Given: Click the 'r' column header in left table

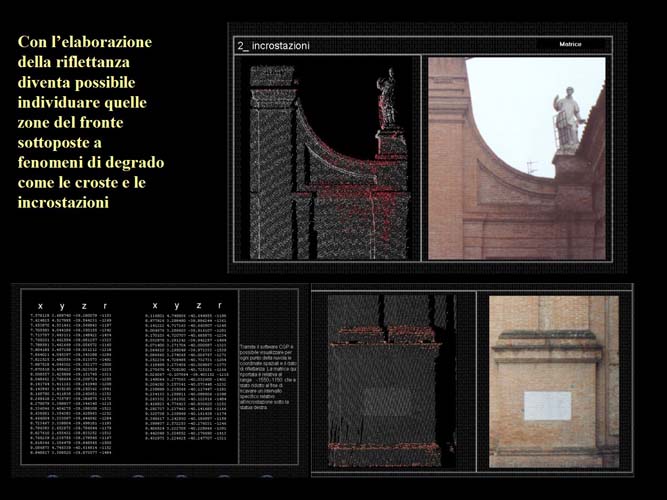Looking at the screenshot, I should [x=106, y=306].
